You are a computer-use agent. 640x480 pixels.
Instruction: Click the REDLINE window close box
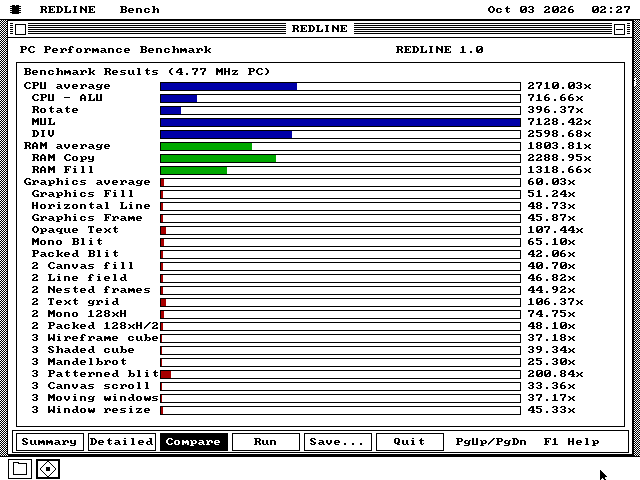pyautogui.click(x=20, y=29)
